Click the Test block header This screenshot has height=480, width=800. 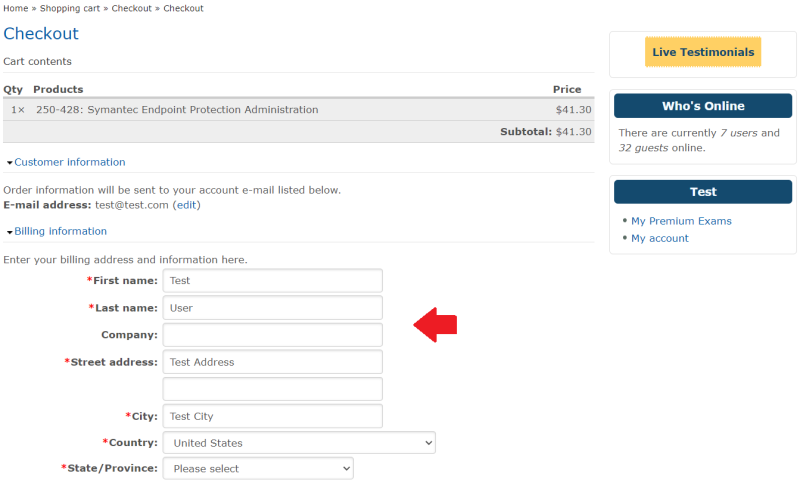[x=703, y=192]
